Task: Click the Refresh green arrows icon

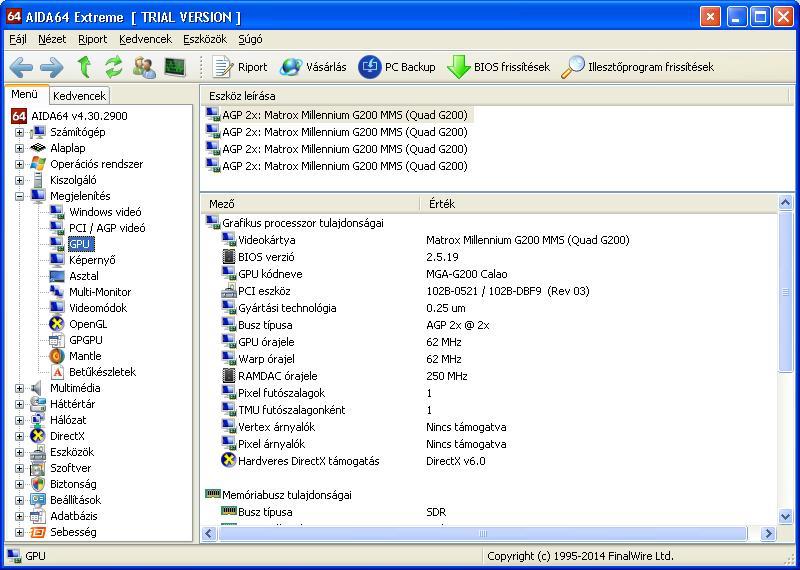Action: (x=114, y=67)
